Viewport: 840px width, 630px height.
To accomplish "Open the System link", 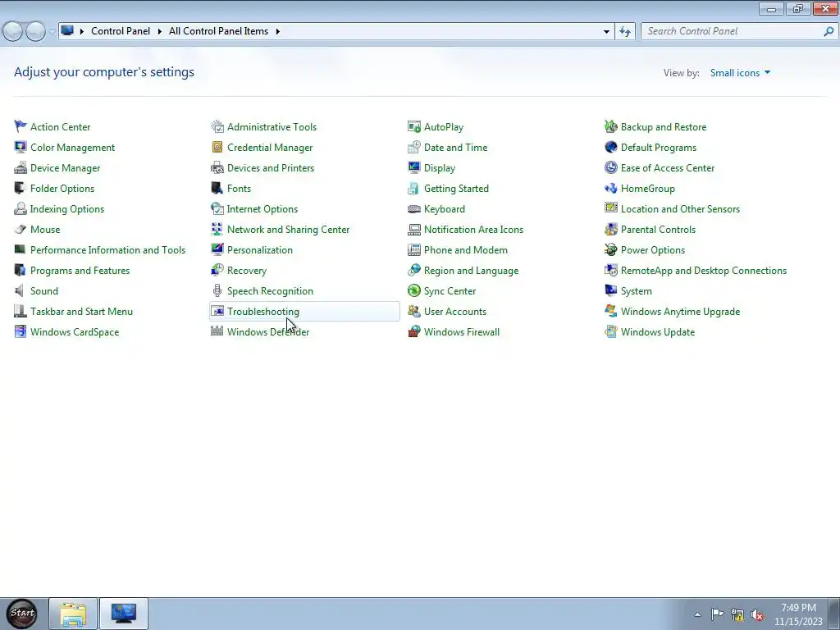I will 636,291.
